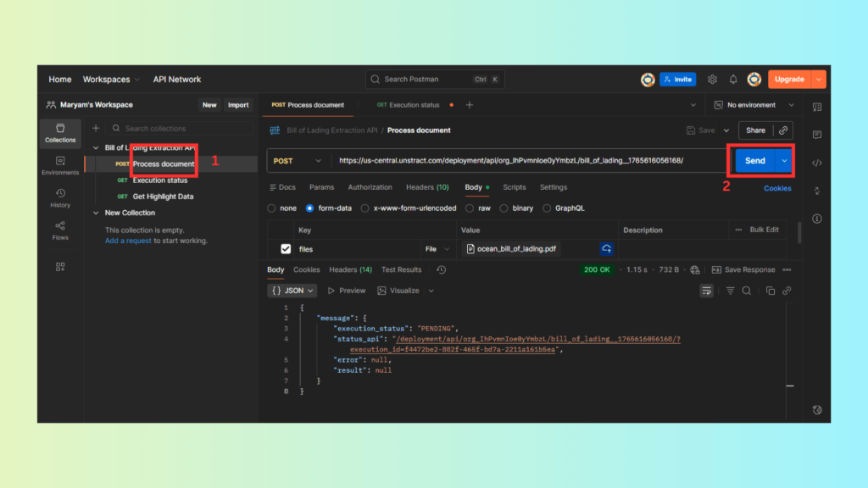Open the Collections sidebar panel

[x=60, y=132]
